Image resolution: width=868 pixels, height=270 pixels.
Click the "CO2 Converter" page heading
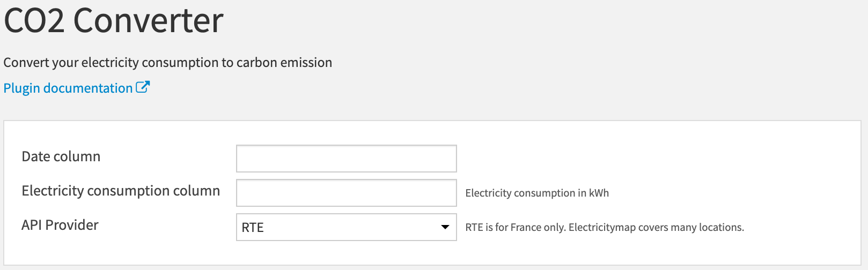click(x=113, y=21)
